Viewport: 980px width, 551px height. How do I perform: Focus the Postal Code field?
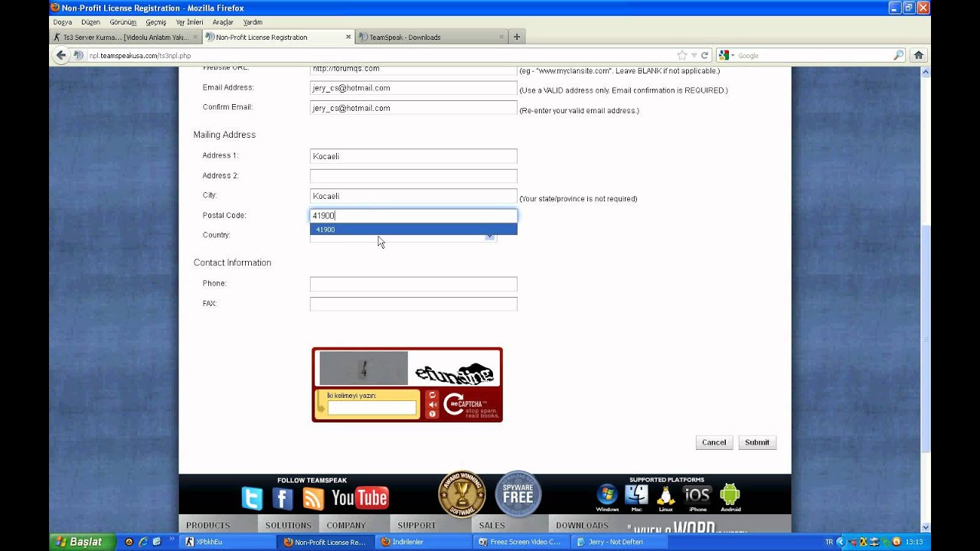[413, 216]
